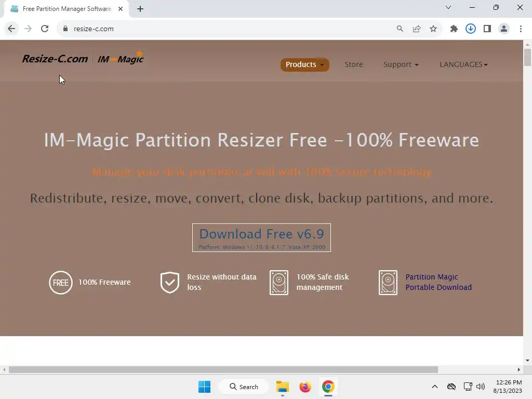
Task: Click the disk icon beside Partition Magic
Action: point(388,282)
